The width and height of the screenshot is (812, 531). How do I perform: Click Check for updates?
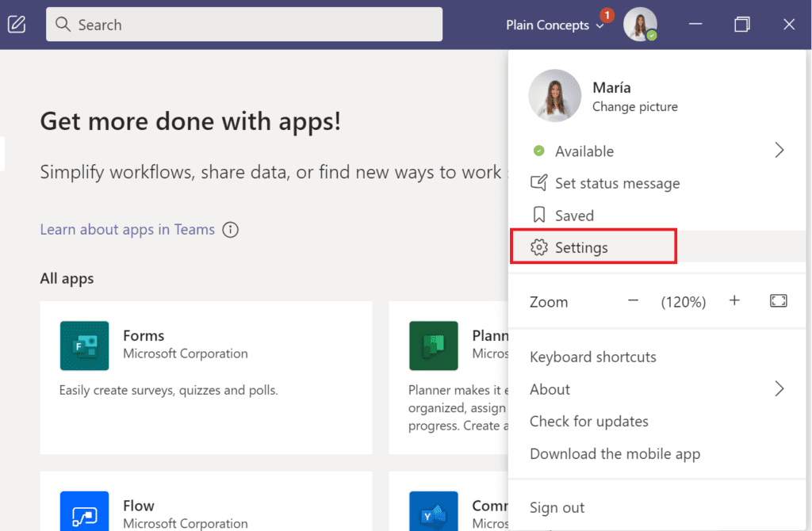pyautogui.click(x=589, y=422)
